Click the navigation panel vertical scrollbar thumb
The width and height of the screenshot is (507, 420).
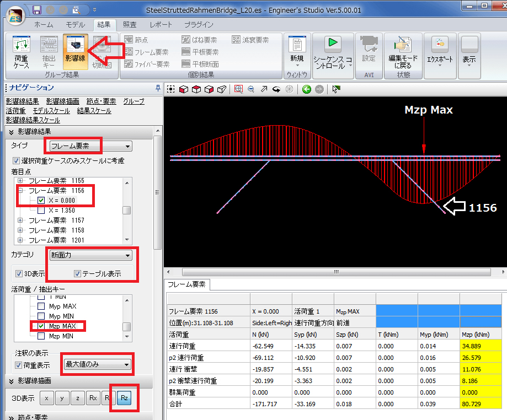tap(157, 192)
